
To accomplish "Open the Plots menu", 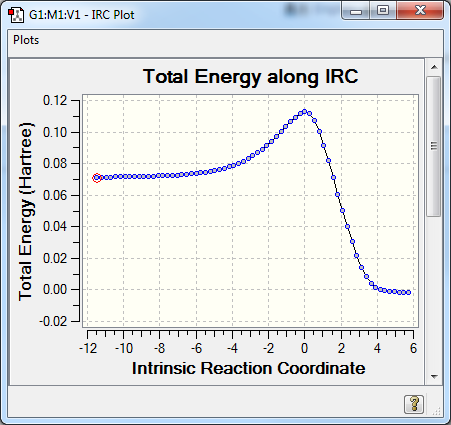I will [x=26, y=40].
